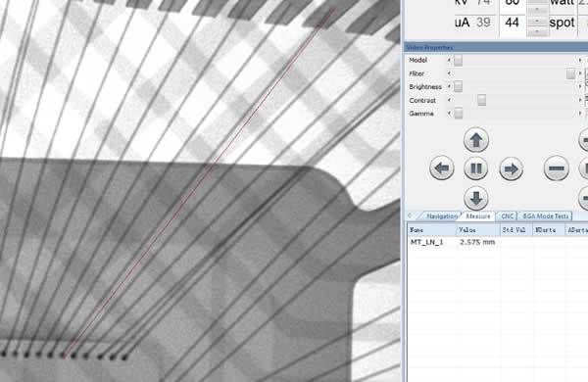Decrease Contrast with its left arrow
This screenshot has height=382, width=588.
449,100
